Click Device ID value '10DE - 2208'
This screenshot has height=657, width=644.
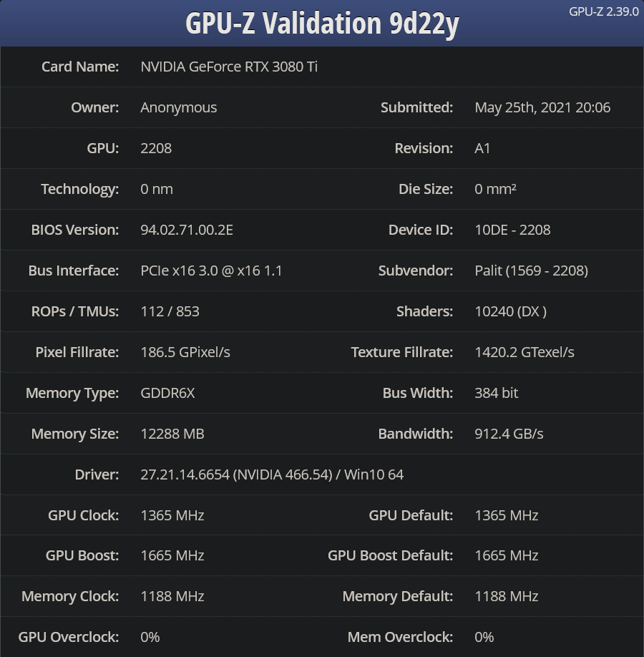point(512,230)
